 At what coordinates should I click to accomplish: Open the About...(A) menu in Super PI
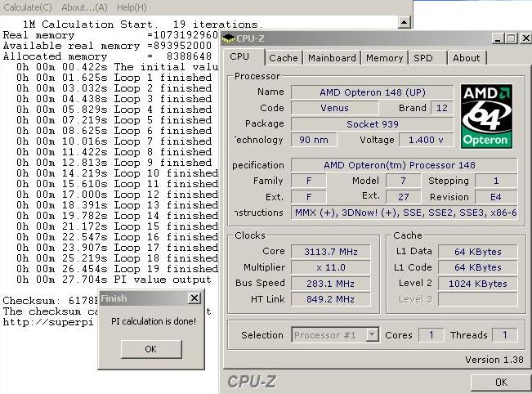(84, 7)
